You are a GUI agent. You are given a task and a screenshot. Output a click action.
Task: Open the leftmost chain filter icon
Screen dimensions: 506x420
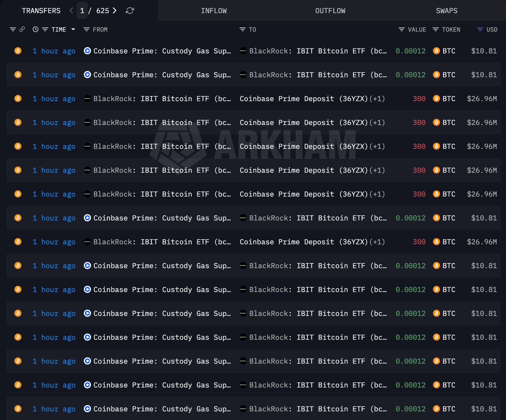coord(13,30)
